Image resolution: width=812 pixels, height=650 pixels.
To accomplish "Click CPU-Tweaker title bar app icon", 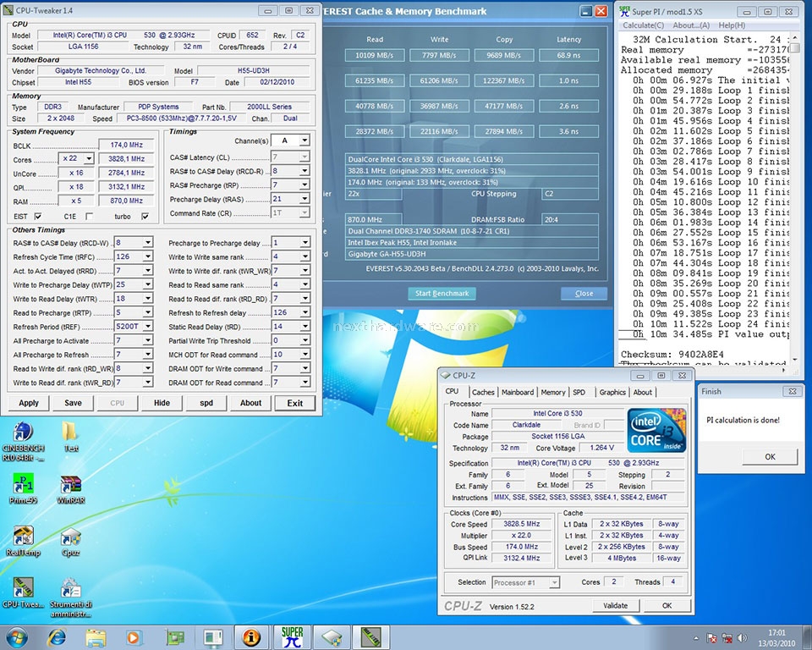I will pyautogui.click(x=8, y=10).
